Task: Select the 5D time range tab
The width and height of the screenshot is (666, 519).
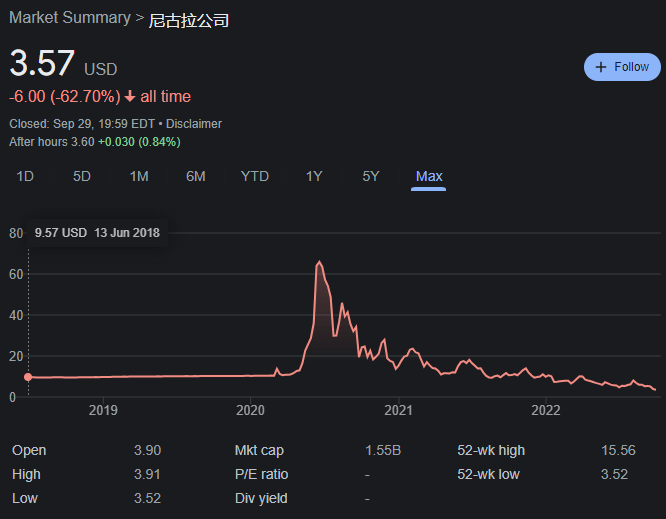Action: (x=82, y=176)
